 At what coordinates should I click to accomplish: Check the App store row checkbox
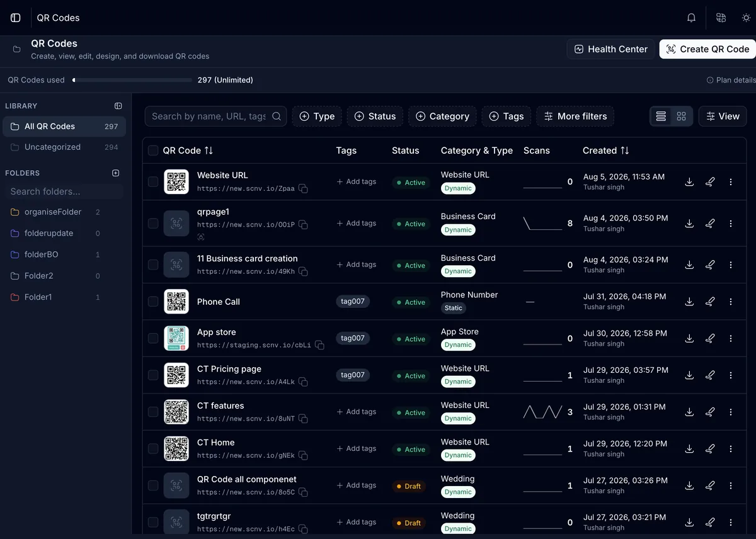click(x=153, y=338)
